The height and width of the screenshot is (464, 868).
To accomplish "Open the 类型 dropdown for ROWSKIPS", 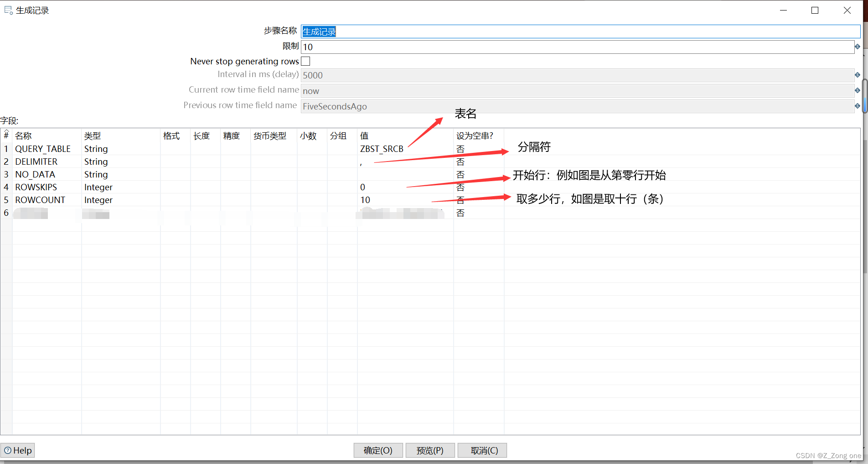I will (x=120, y=187).
